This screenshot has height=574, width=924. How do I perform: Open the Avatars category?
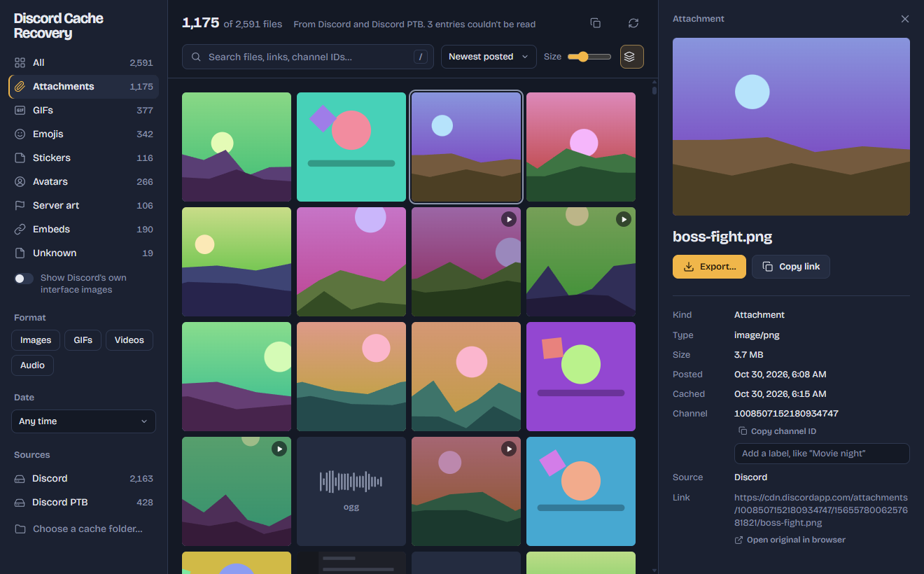[x=84, y=181]
